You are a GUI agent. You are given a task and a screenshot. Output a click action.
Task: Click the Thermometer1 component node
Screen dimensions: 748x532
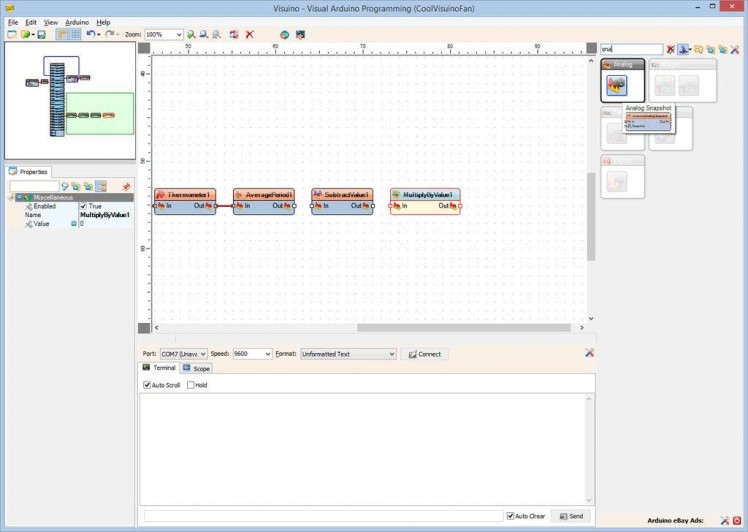185,195
